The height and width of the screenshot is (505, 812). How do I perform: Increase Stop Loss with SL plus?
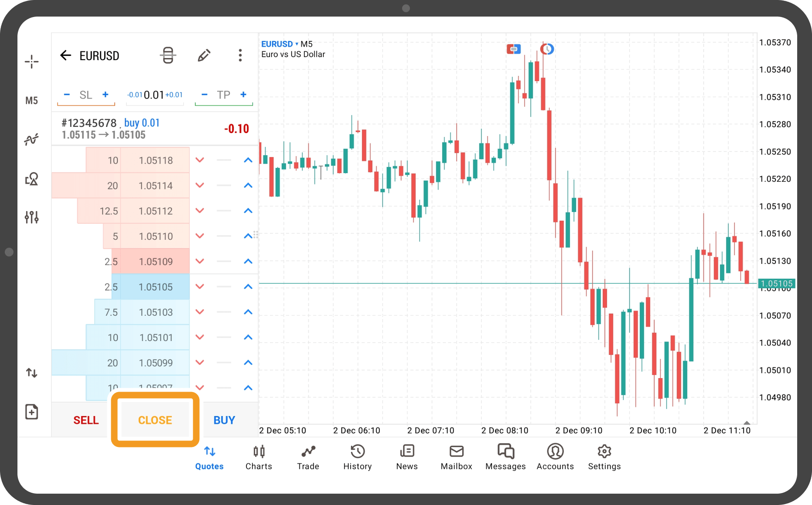[105, 95]
